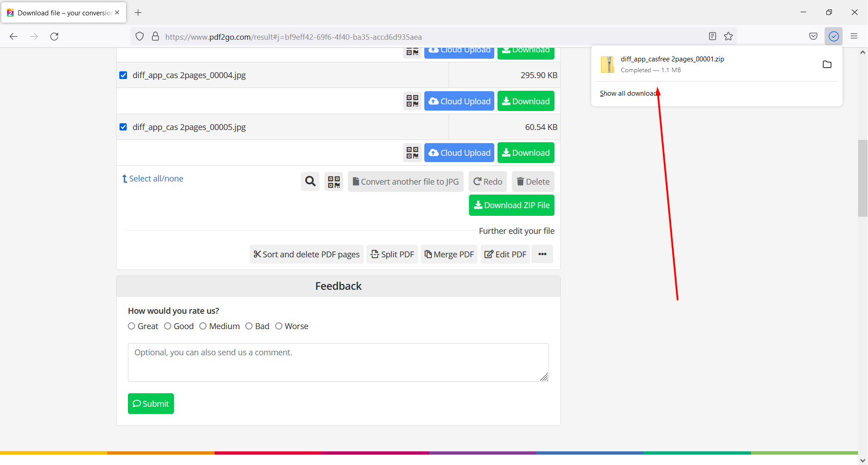The height and width of the screenshot is (465, 868).
Task: Save page with the Pocket icon
Action: click(x=813, y=36)
